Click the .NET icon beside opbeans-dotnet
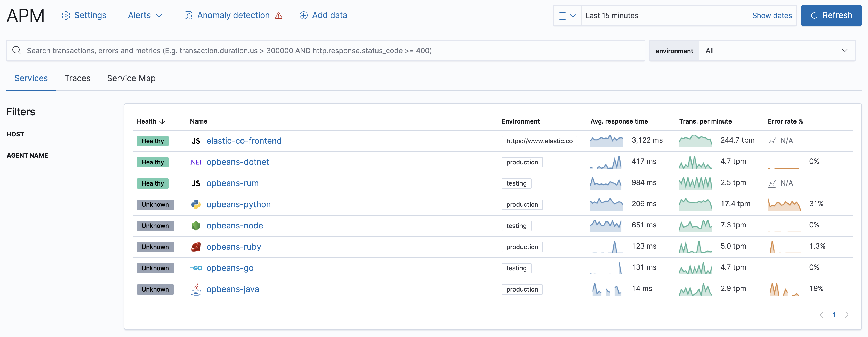Screen dimensions: 868x337 click(x=196, y=162)
